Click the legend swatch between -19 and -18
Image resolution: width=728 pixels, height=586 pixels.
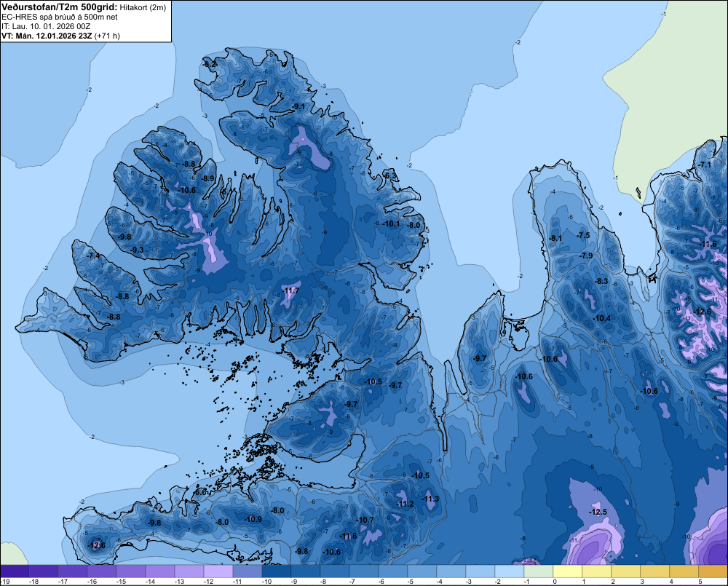15,571
